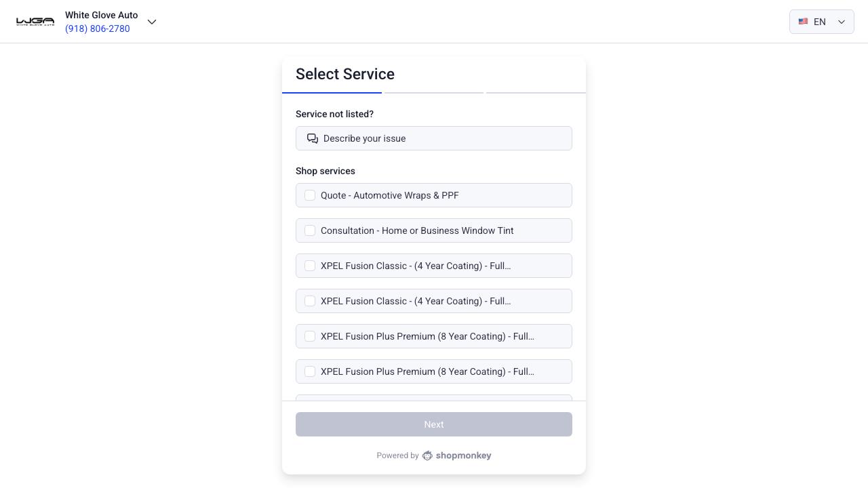The height and width of the screenshot is (488, 868).
Task: Click the chat bubble icon
Action: tap(313, 138)
